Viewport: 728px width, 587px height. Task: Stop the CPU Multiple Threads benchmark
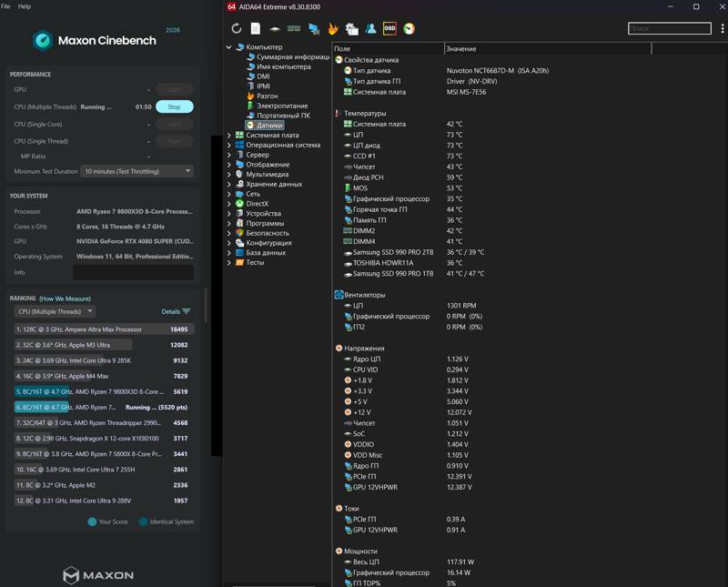pos(174,106)
